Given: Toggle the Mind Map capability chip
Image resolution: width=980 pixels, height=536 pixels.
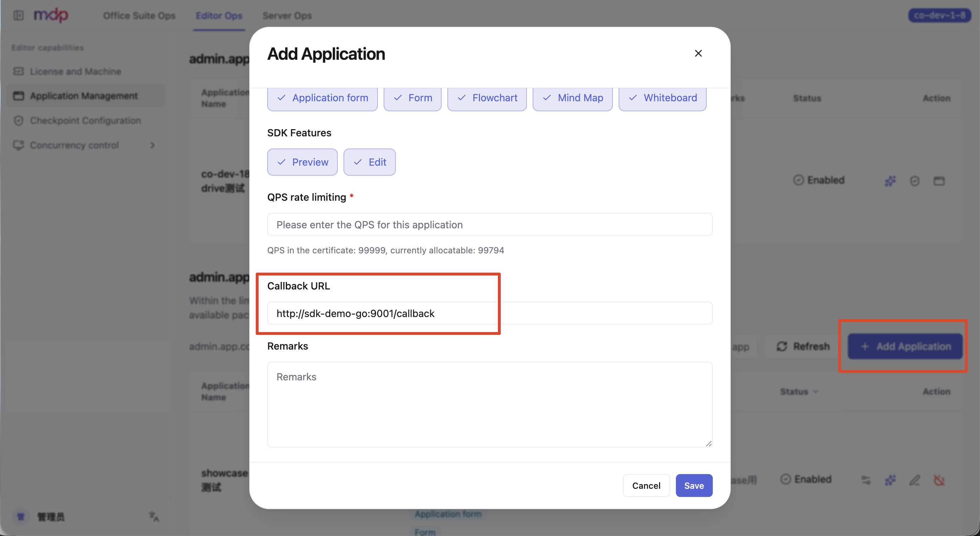Looking at the screenshot, I should [x=572, y=98].
